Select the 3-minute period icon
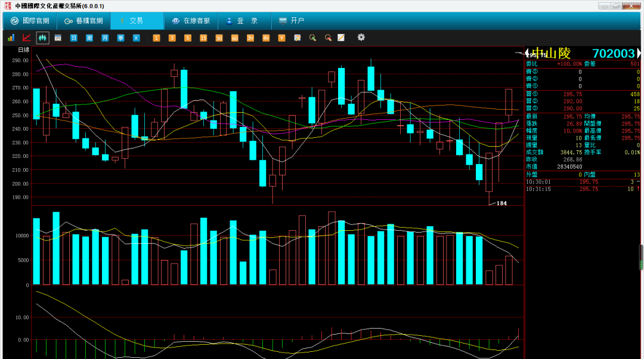 (x=172, y=38)
